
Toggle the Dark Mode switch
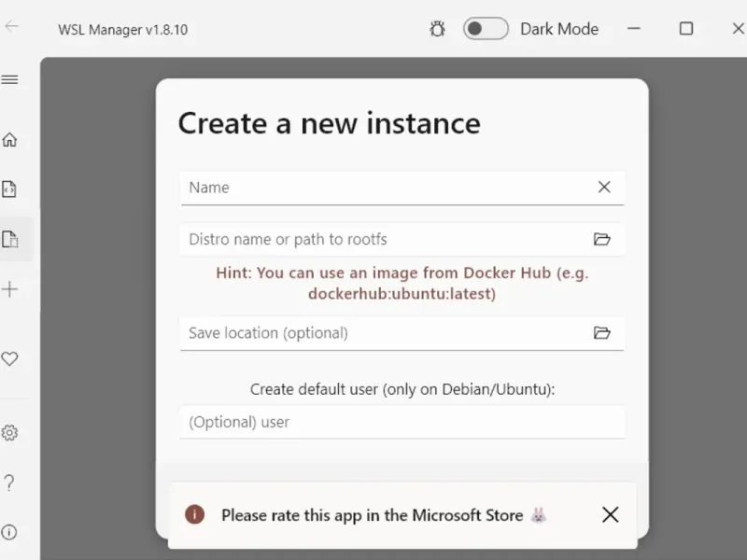coord(486,29)
